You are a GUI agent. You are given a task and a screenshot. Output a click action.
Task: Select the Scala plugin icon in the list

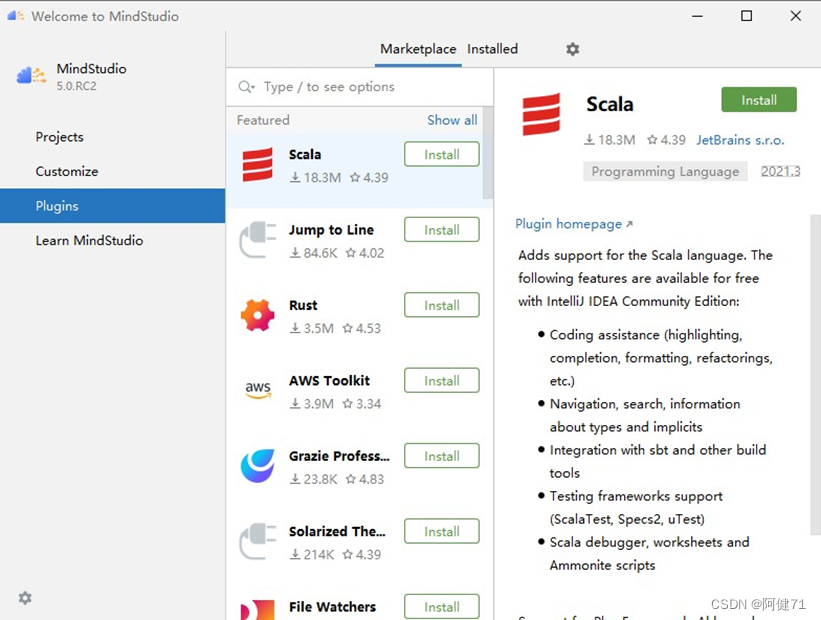(x=258, y=163)
